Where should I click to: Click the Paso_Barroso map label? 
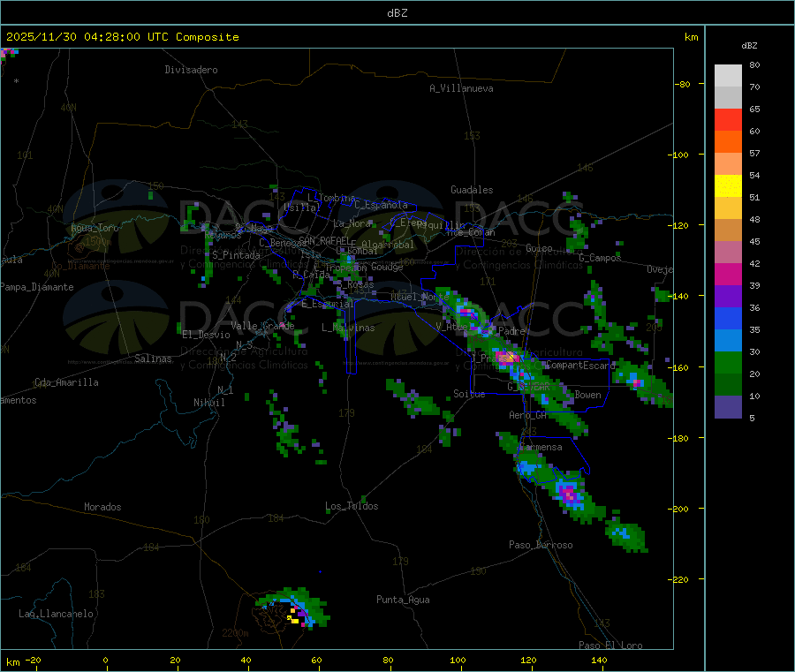(541, 545)
